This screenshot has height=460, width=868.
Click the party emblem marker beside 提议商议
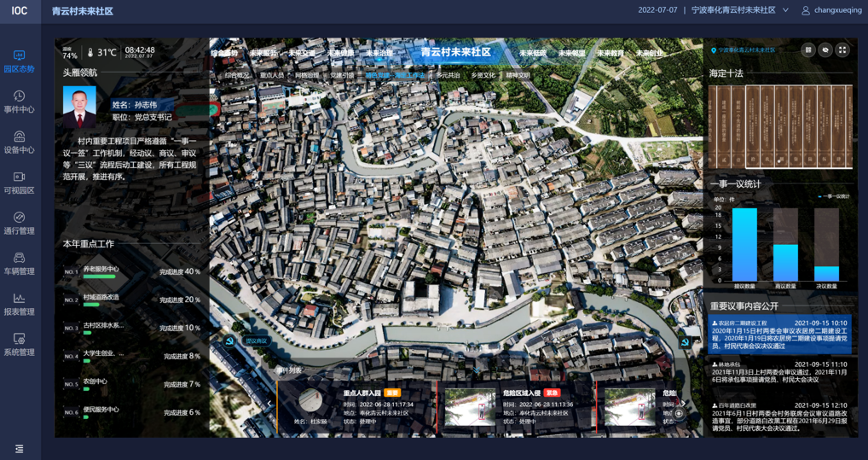[x=229, y=341]
